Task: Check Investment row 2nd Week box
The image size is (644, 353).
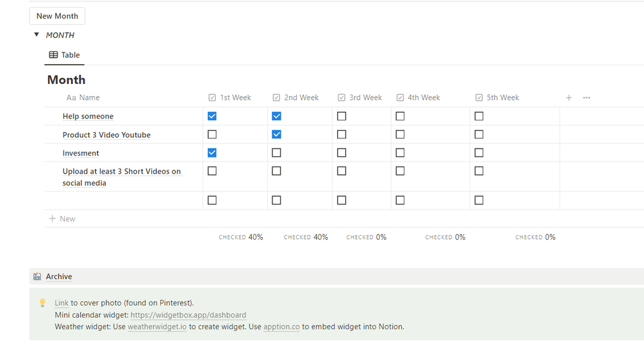Action: (x=276, y=153)
